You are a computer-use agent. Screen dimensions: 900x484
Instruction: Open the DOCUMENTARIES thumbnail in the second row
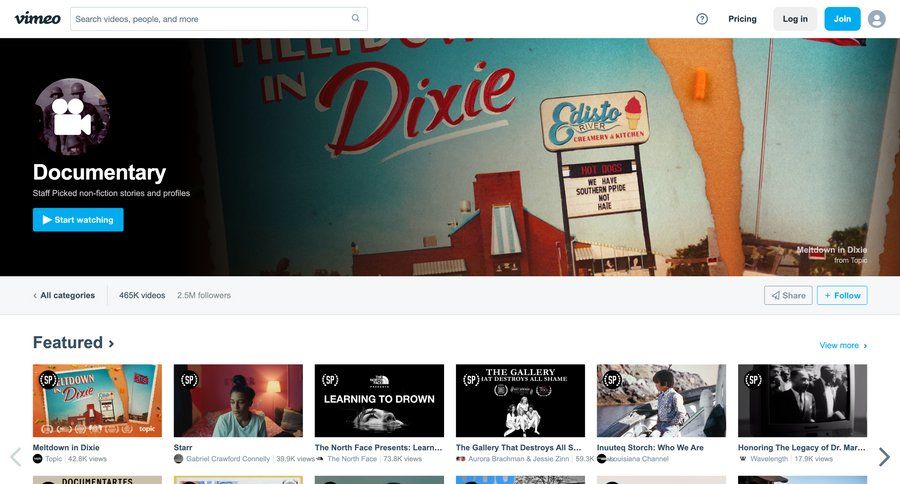click(x=97, y=480)
